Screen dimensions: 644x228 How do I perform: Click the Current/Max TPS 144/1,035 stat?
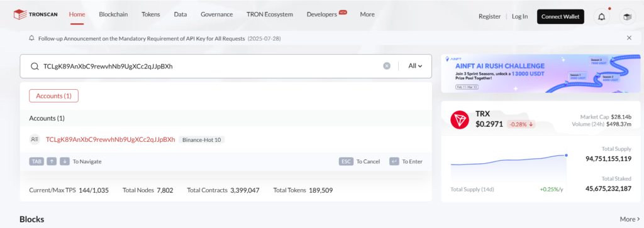click(69, 190)
